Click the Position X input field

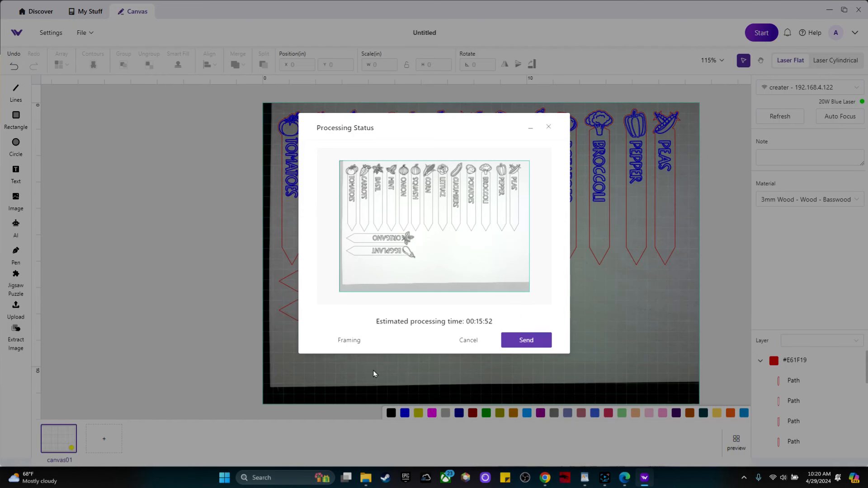(297, 65)
